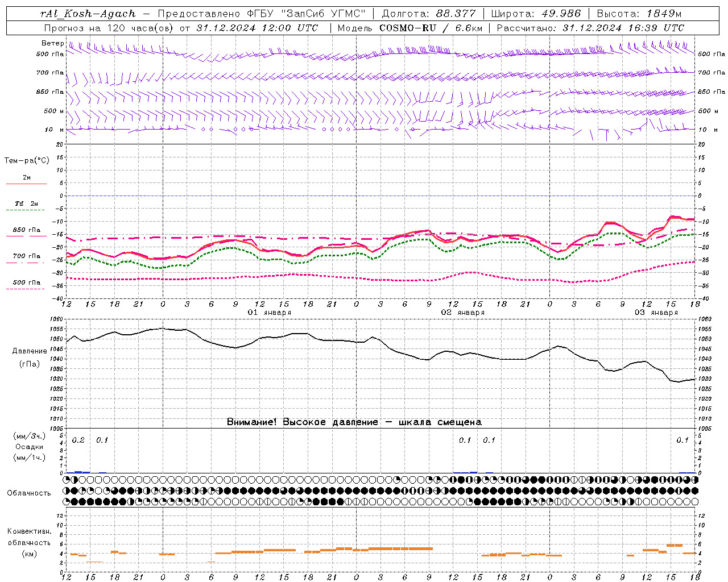Click 1060 on the left pressure axis
This screenshot has height=582, width=728.
click(56, 319)
